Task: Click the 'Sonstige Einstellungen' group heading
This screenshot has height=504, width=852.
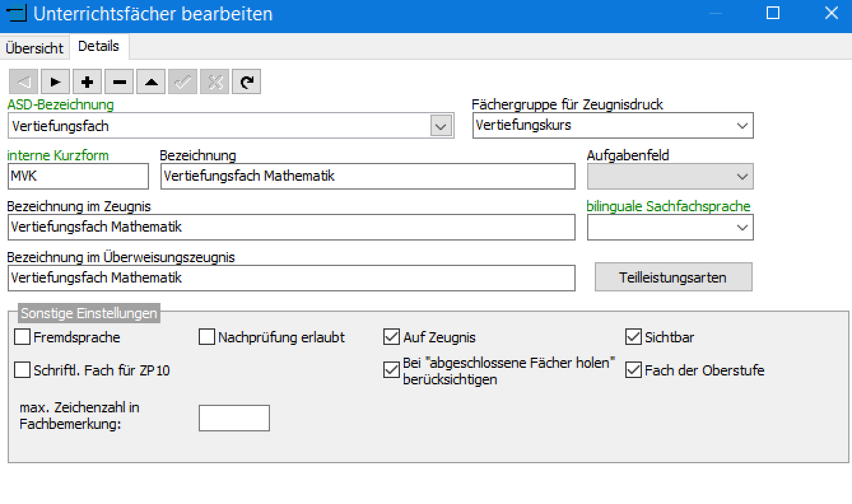Action: tap(89, 313)
